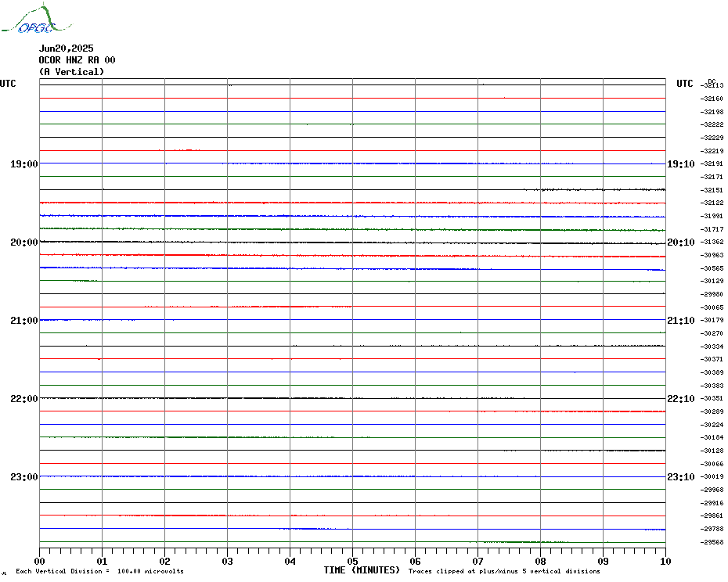Click the DC offset value -29788
The image size is (728, 582).
coord(712,529)
